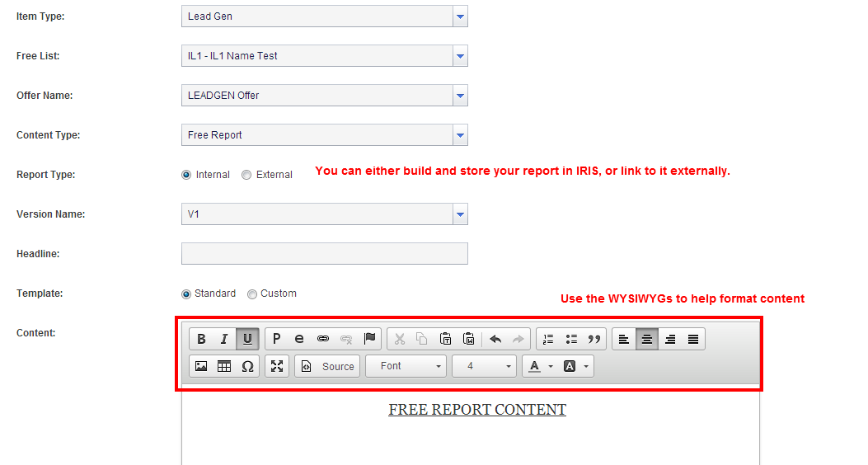Insert a link with chain icon
Screen dimensions: 868x465
pos(323,338)
